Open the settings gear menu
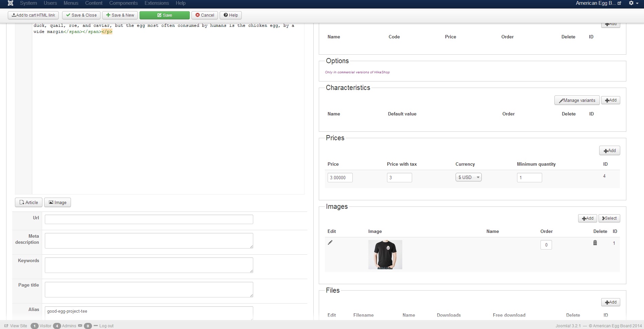The width and height of the screenshot is (644, 329). [633, 3]
